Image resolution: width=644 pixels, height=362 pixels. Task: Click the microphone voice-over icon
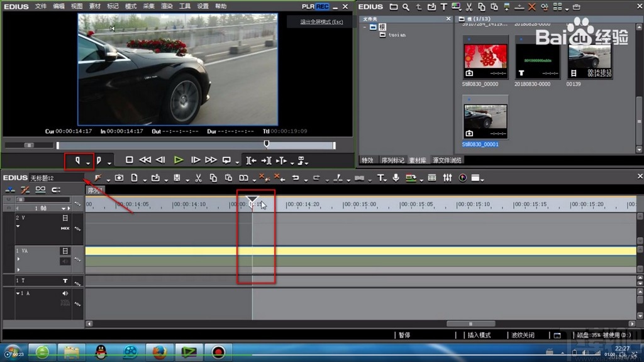pyautogui.click(x=396, y=178)
